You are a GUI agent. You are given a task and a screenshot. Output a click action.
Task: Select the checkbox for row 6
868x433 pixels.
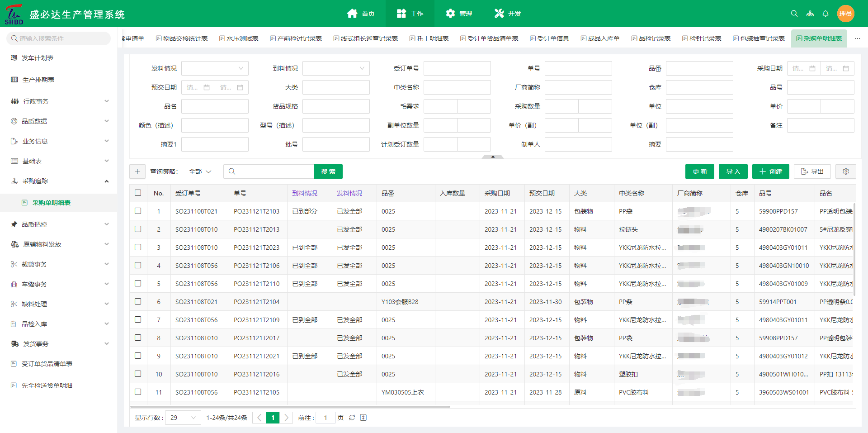coord(138,301)
